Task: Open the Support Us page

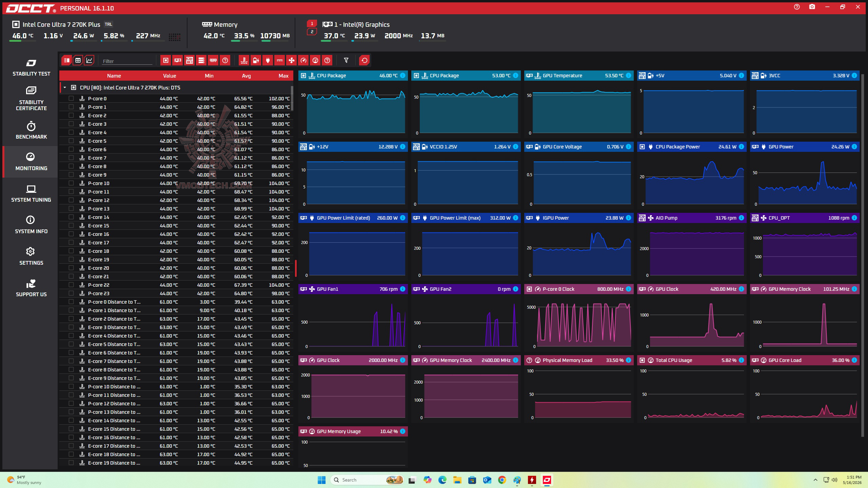Action: [x=31, y=288]
